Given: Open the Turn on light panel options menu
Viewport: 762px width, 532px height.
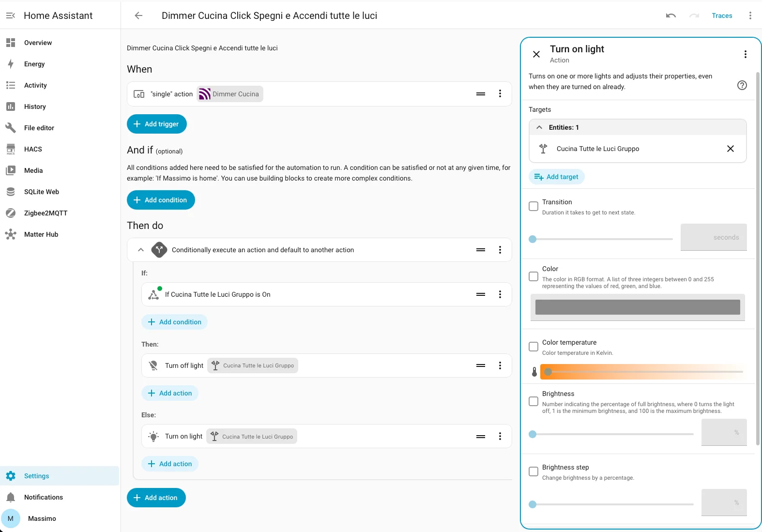Looking at the screenshot, I should [x=746, y=54].
